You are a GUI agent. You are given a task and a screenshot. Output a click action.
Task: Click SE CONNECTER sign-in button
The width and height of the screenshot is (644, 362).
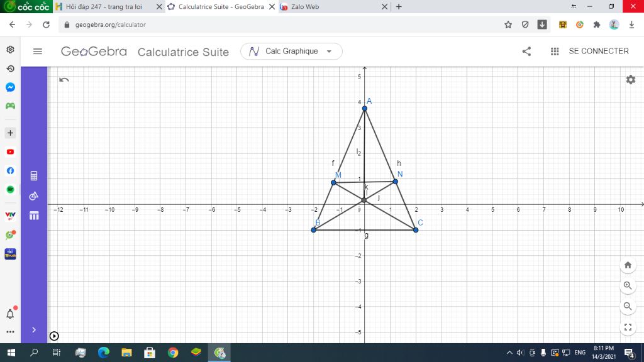click(x=599, y=52)
